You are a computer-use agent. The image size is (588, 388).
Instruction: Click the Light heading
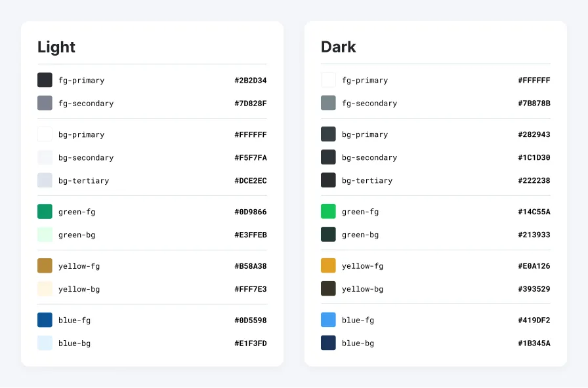click(56, 47)
